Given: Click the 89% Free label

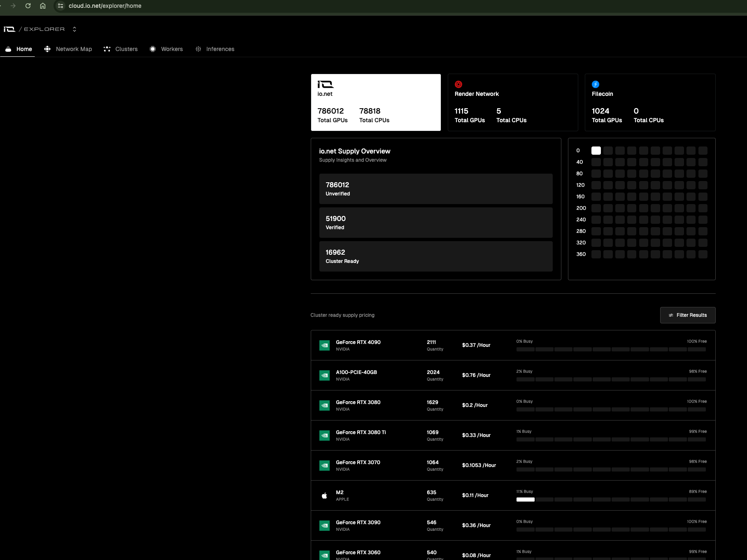Looking at the screenshot, I should 698,492.
